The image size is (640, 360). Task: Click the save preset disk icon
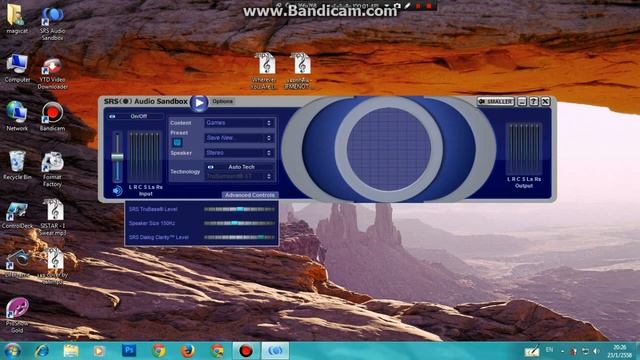pos(177,142)
